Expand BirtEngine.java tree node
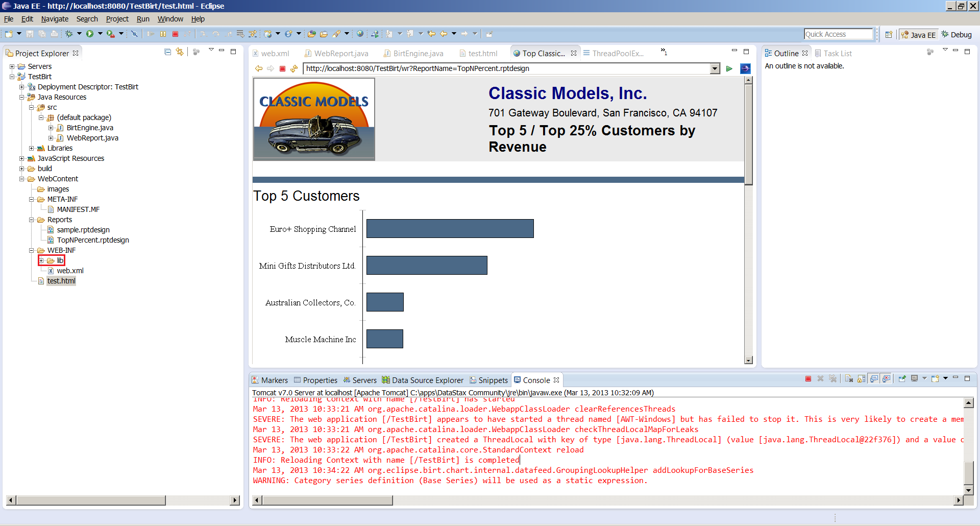The image size is (980, 526). [51, 128]
